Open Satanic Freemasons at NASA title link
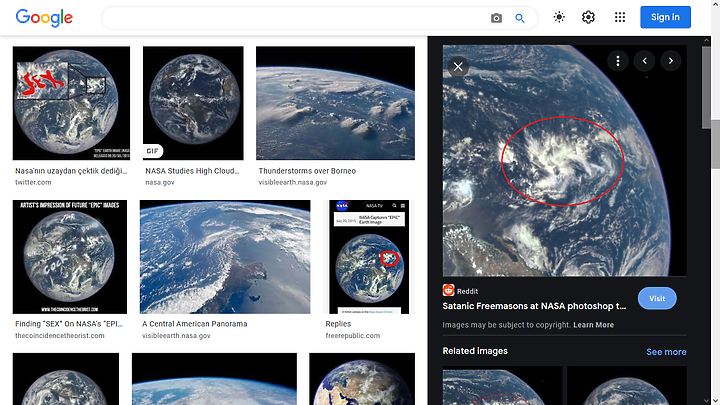The width and height of the screenshot is (720, 405). pos(534,306)
